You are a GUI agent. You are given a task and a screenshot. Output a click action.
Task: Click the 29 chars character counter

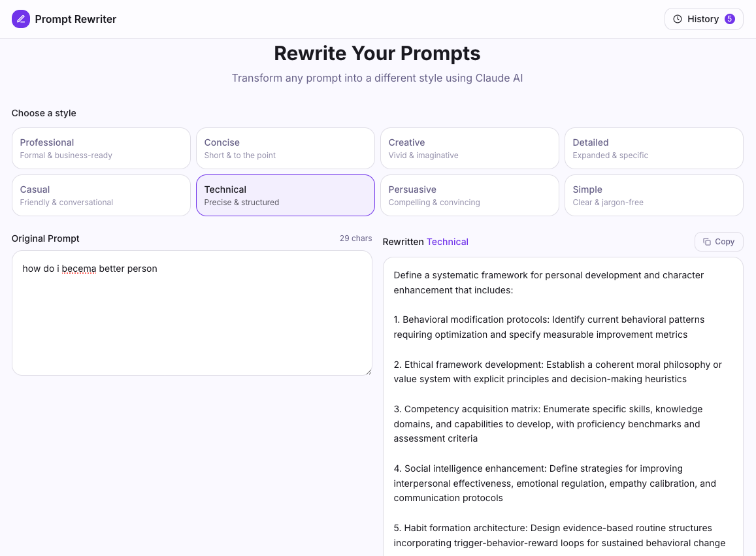[355, 238]
